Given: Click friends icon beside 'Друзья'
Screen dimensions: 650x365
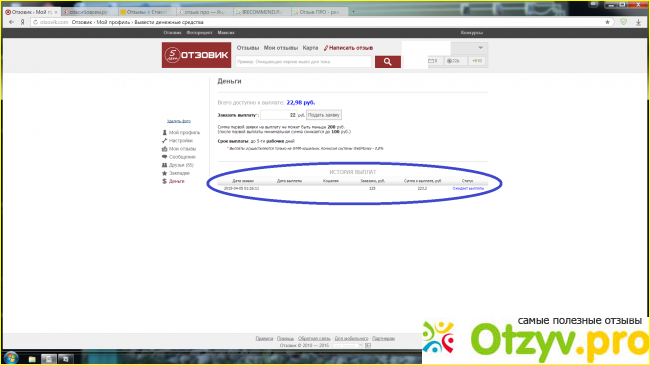Looking at the screenshot, I should 164,165.
